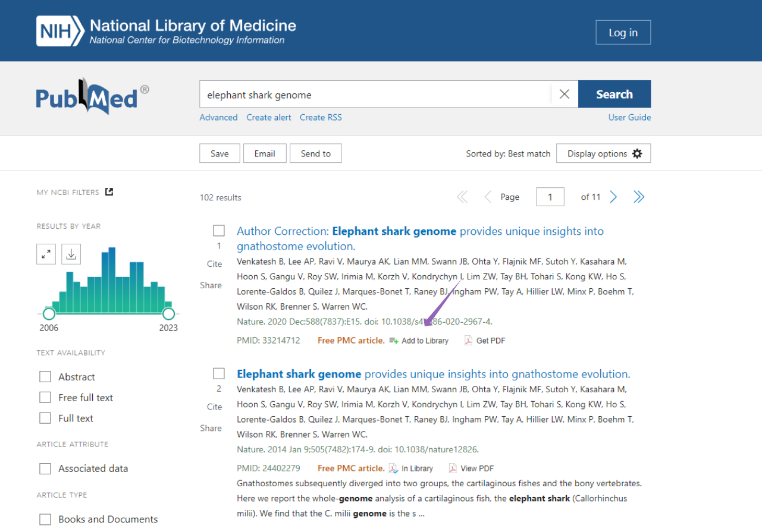Viewport: 762px width, 532px height.
Task: Select the checkbox beside the second result
Action: click(219, 373)
